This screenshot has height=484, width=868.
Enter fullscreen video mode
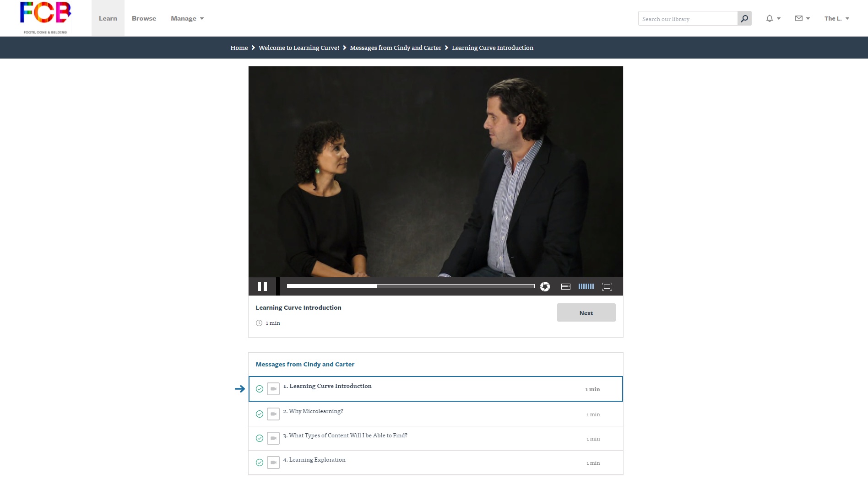[607, 287]
